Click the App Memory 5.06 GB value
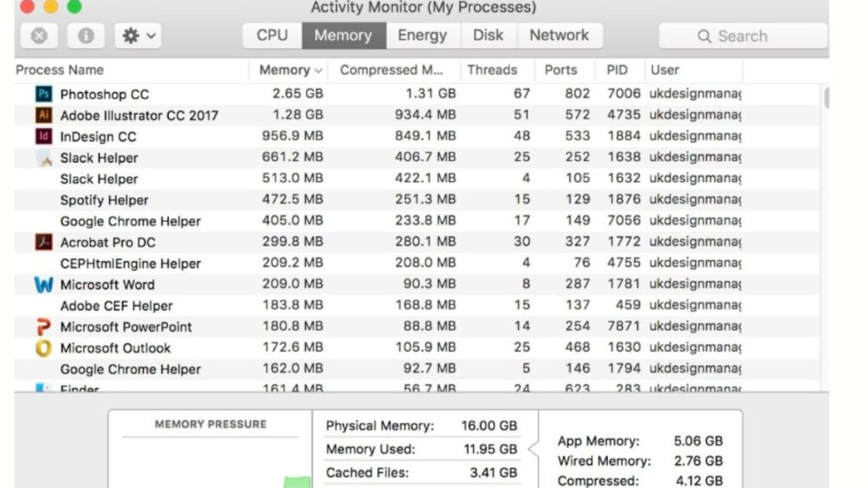This screenshot has width=868, height=488. [698, 441]
